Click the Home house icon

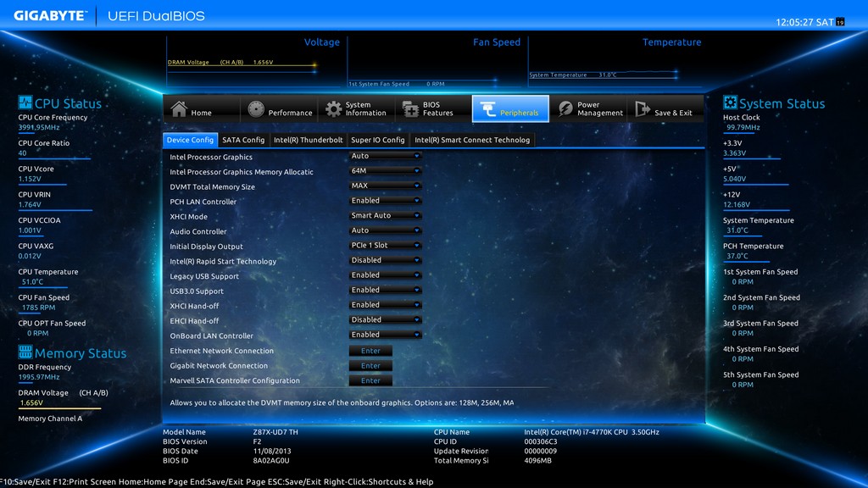coord(179,109)
